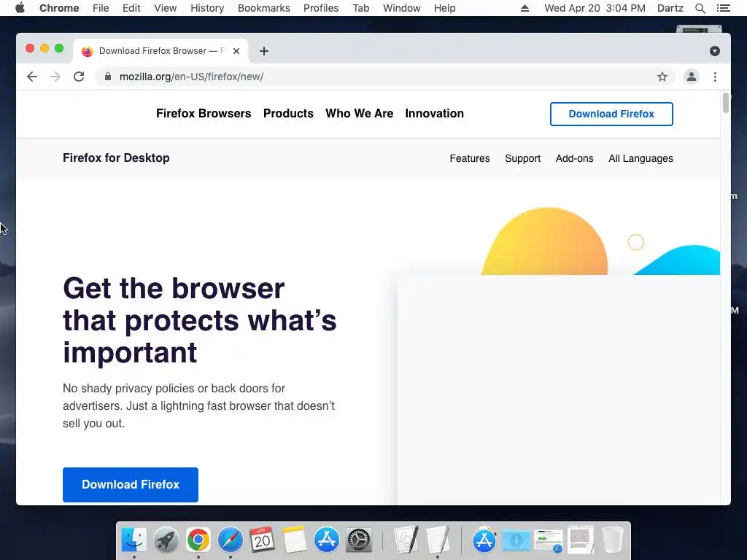Open Calendar icon showing 20
The height and width of the screenshot is (560, 747).
262,540
